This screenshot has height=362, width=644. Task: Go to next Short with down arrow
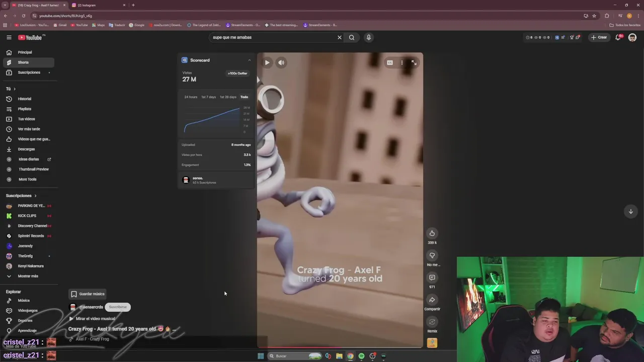[631, 212]
